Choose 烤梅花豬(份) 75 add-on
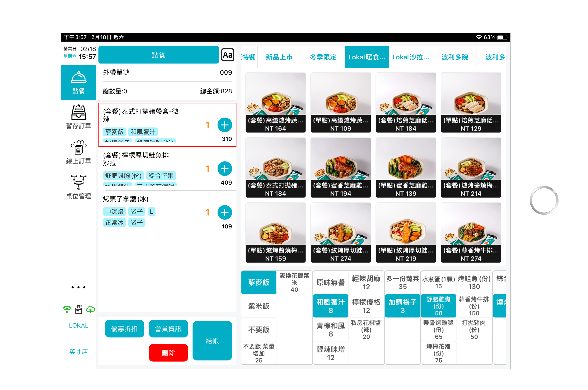Image resolution: width=588 pixels, height=390 pixels. [x=438, y=353]
